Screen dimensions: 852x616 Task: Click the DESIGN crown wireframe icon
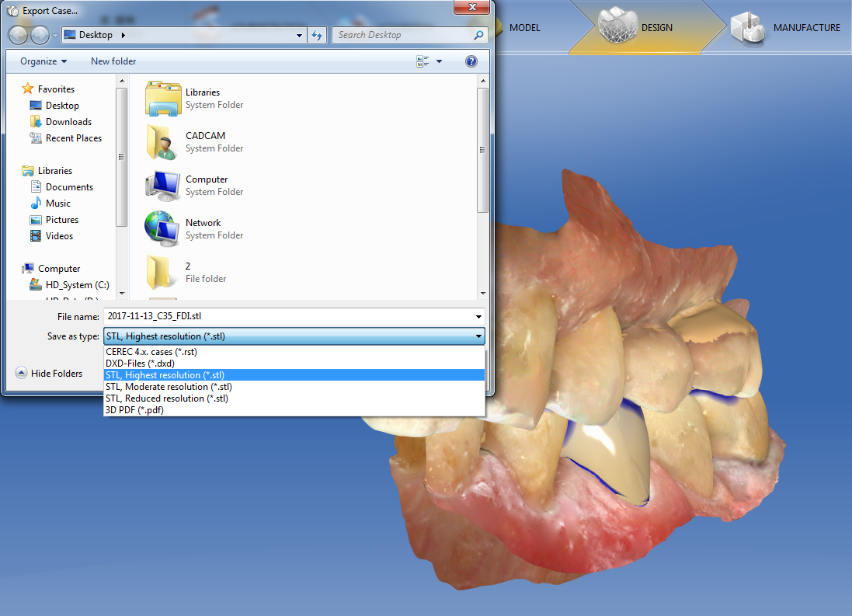point(617,25)
